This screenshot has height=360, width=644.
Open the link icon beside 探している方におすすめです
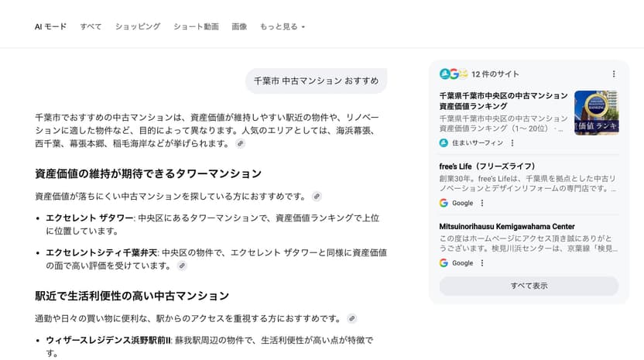(317, 197)
